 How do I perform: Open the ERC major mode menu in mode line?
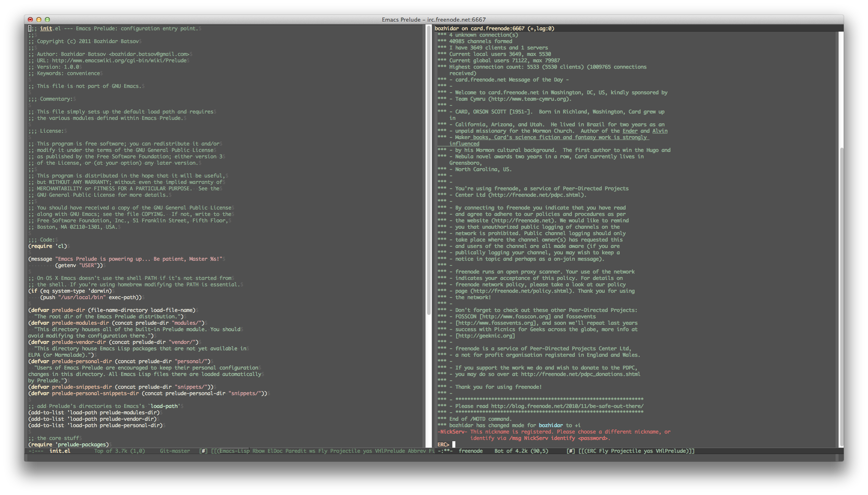[592, 451]
